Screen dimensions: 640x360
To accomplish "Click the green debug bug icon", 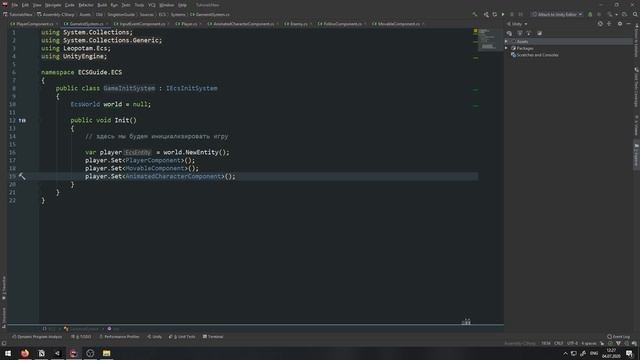I will [590, 14].
